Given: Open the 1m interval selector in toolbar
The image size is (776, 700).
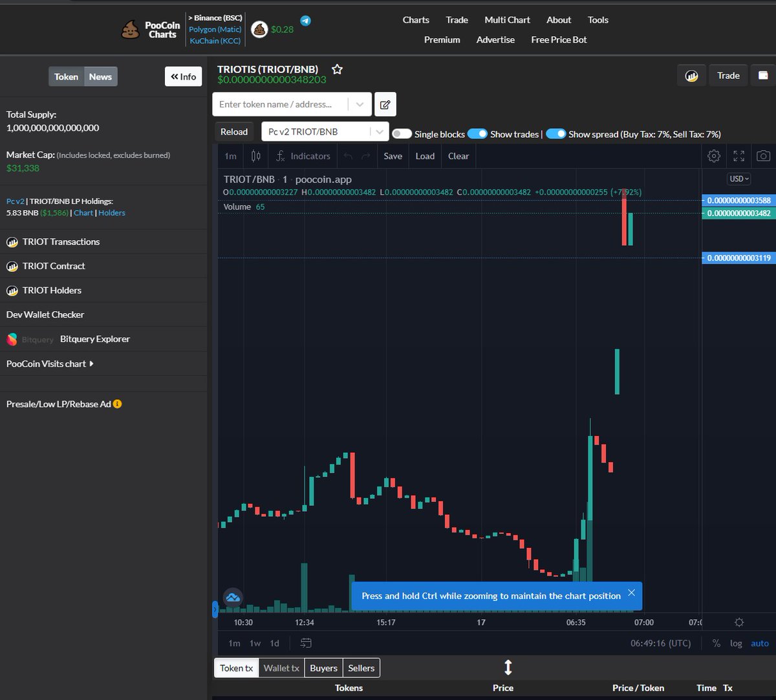Looking at the screenshot, I should coord(230,156).
